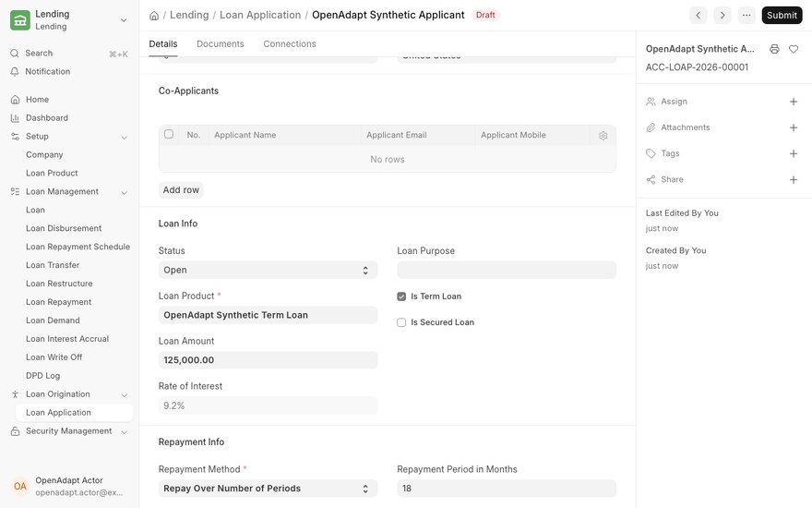This screenshot has width=812, height=508.
Task: Click the green Lending app logo icon
Action: [20, 20]
